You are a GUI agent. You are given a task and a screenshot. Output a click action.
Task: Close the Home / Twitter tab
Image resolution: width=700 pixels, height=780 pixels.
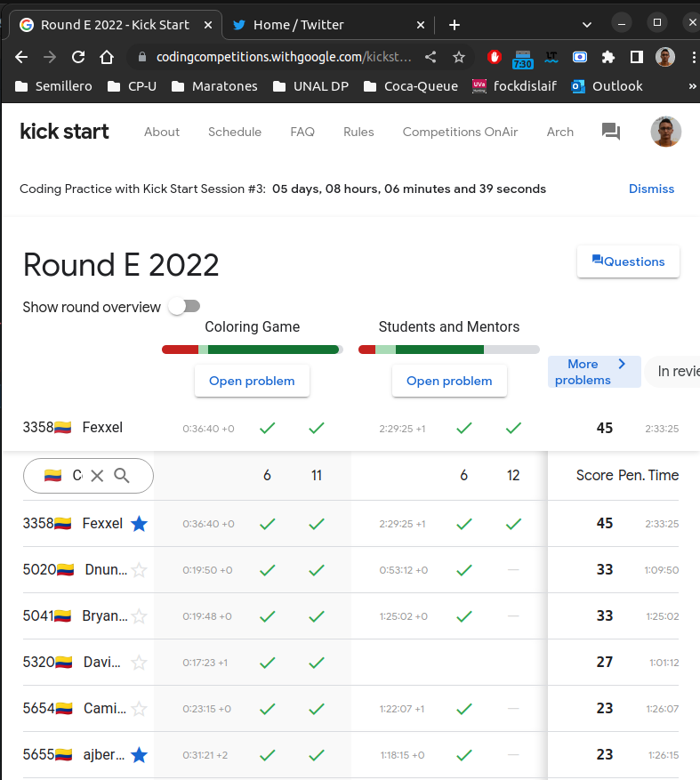(x=421, y=25)
